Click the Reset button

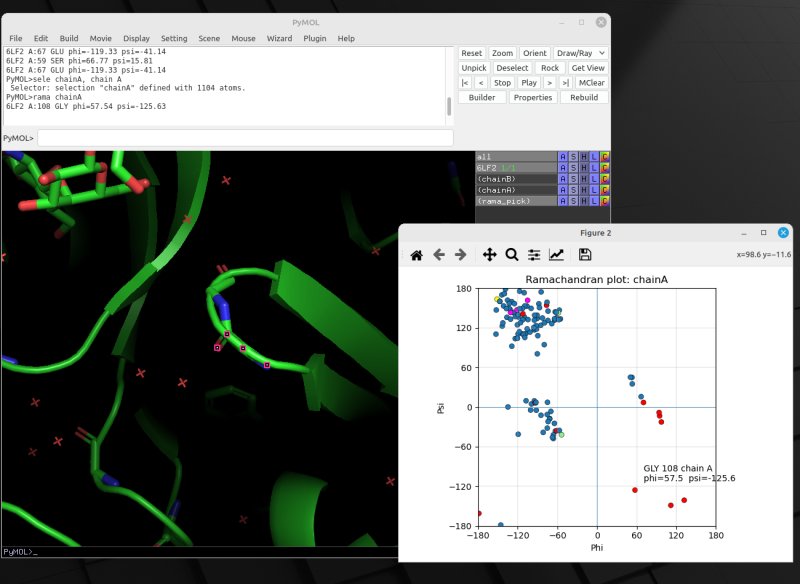(x=471, y=53)
